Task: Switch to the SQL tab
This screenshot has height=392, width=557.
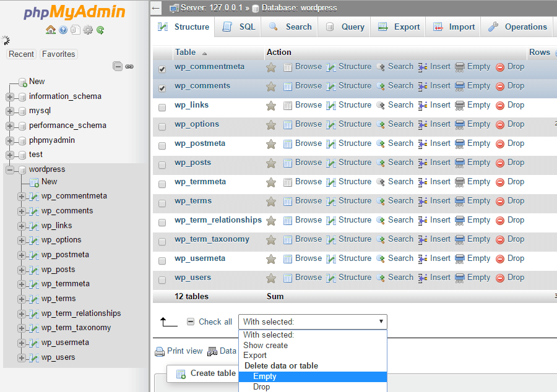Action: pyautogui.click(x=238, y=27)
